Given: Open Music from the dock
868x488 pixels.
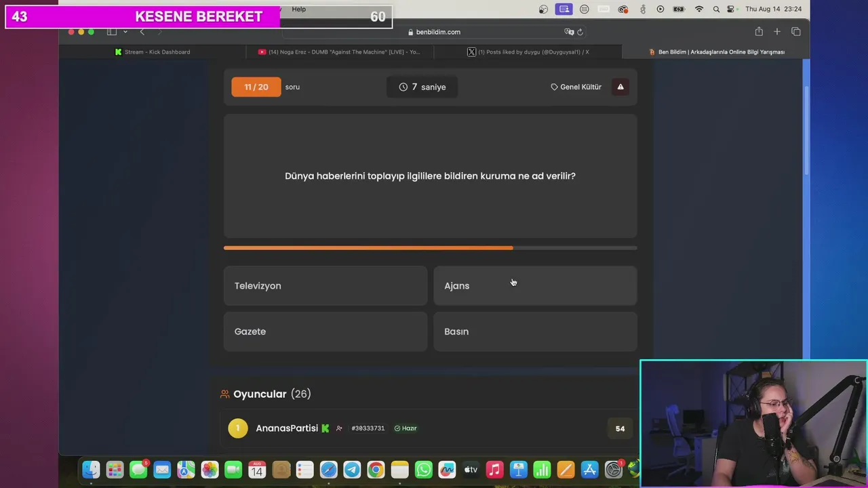Looking at the screenshot, I should click(494, 469).
